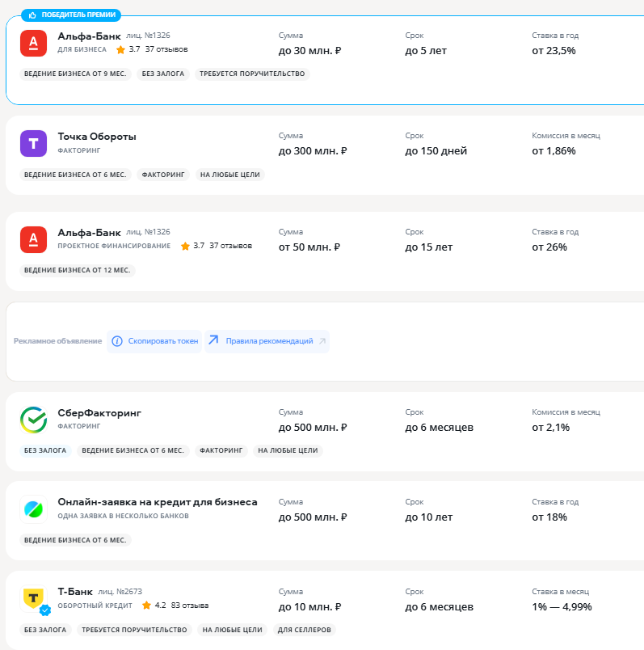
Task: Click the arrow icon before Правила рекомендаций
Action: (x=213, y=341)
